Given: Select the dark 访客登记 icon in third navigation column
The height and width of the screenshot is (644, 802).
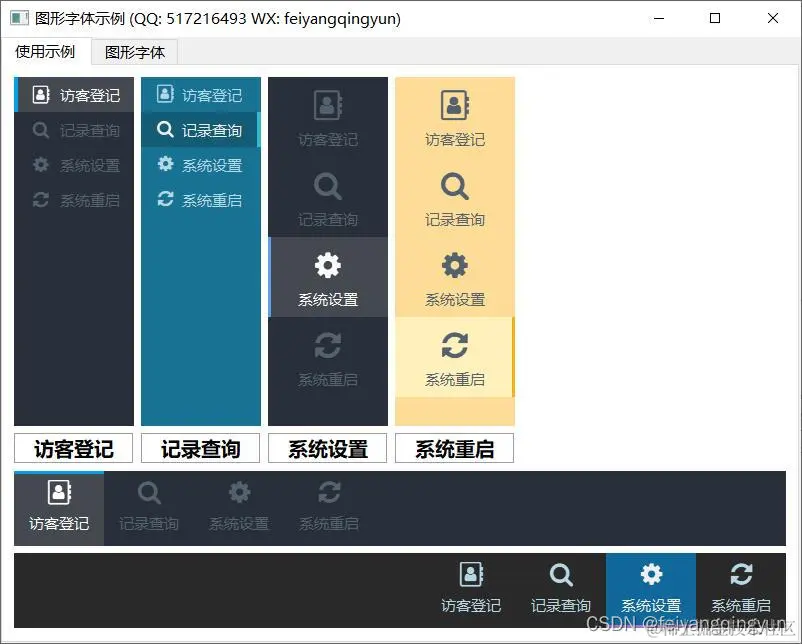Looking at the screenshot, I should (327, 104).
